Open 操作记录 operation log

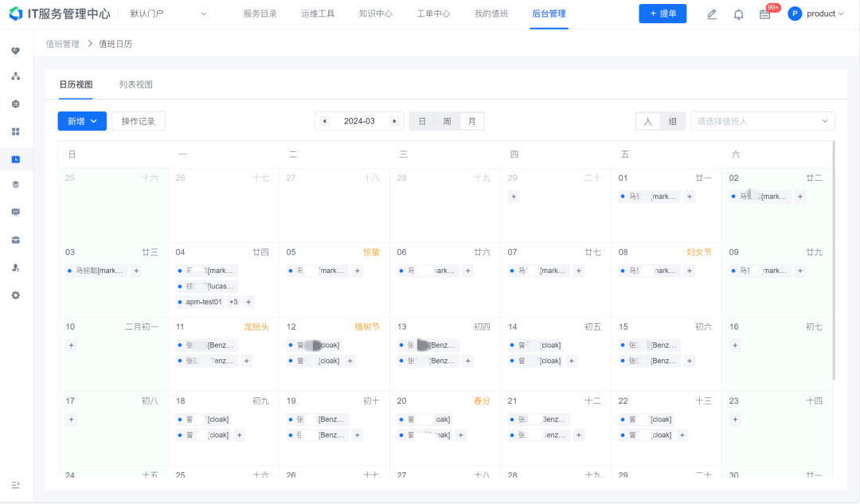139,121
